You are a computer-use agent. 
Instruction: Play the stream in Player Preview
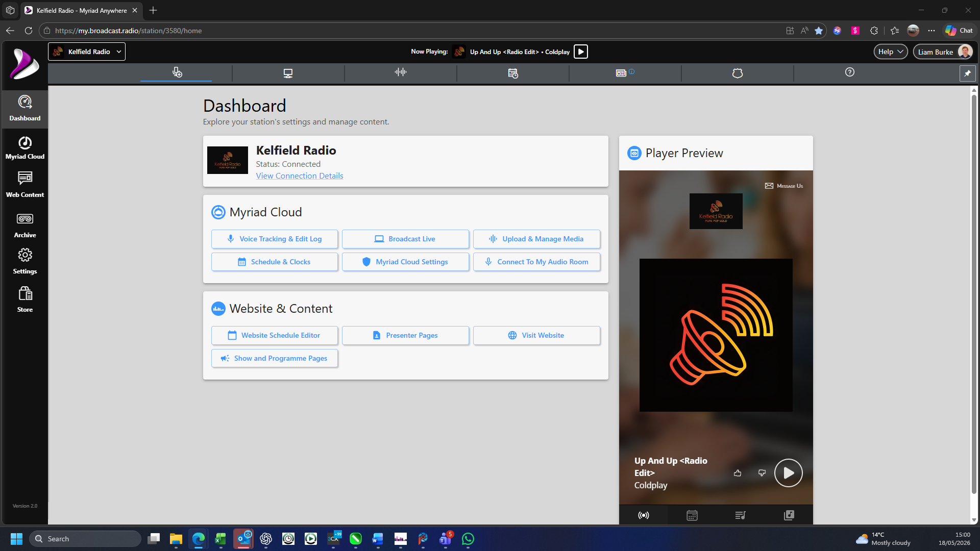(788, 473)
